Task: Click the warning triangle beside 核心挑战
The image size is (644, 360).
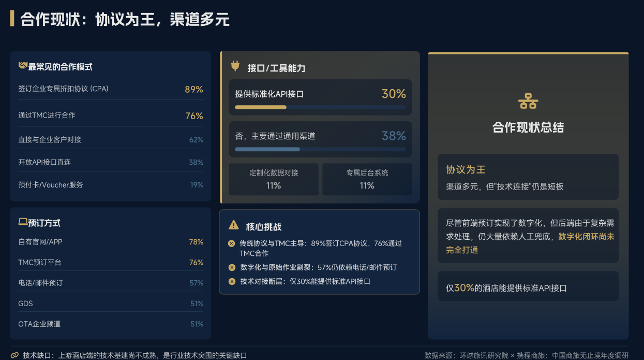Action: click(x=234, y=225)
